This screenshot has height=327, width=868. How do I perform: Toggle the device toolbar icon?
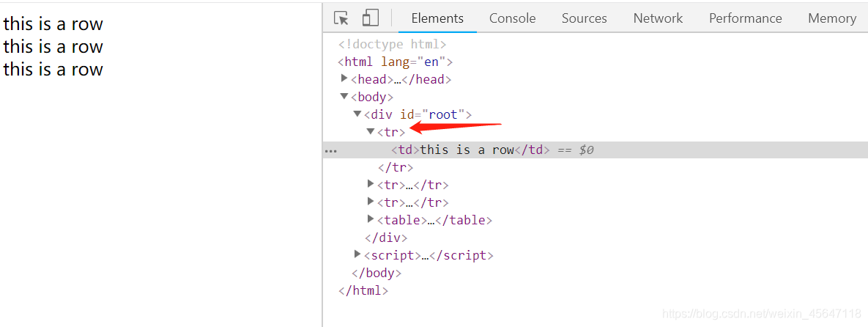(x=371, y=18)
